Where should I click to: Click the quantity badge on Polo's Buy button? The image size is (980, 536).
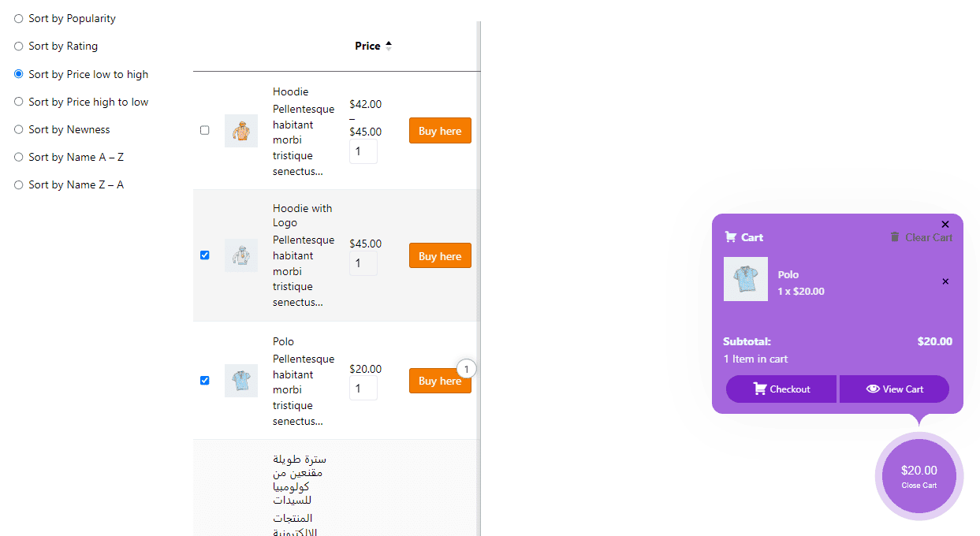tap(466, 368)
